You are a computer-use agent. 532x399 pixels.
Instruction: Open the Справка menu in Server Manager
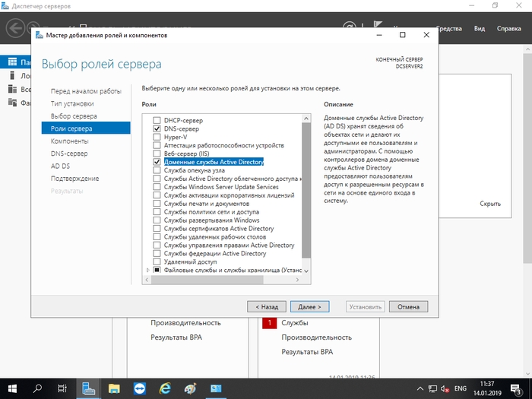point(508,29)
